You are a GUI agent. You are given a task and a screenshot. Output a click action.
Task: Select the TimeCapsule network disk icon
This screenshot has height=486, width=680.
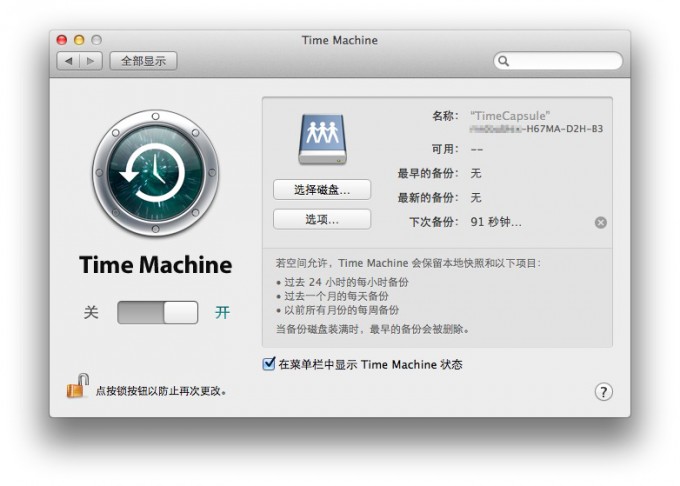pos(321,138)
